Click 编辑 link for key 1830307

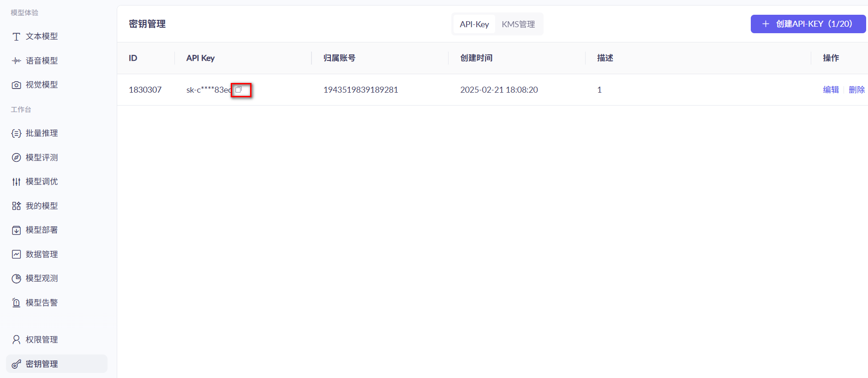pos(831,90)
